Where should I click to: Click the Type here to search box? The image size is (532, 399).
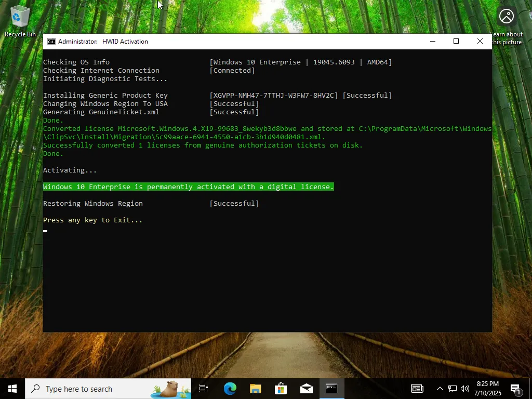(x=108, y=389)
